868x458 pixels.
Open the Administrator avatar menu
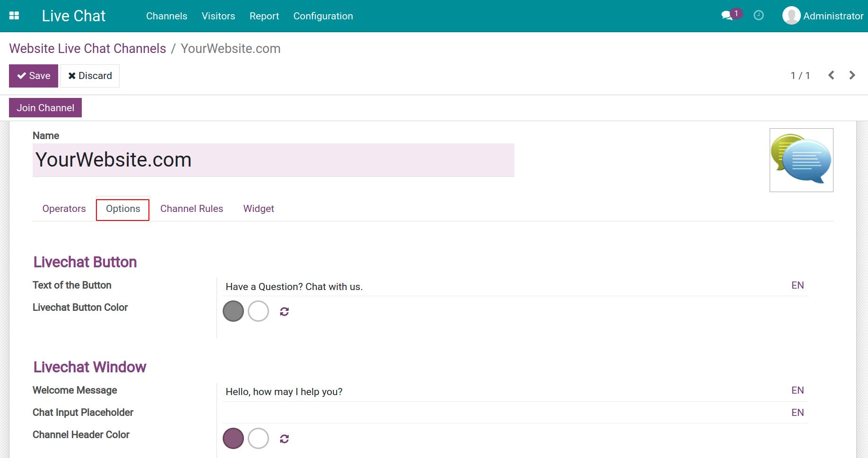tap(823, 16)
